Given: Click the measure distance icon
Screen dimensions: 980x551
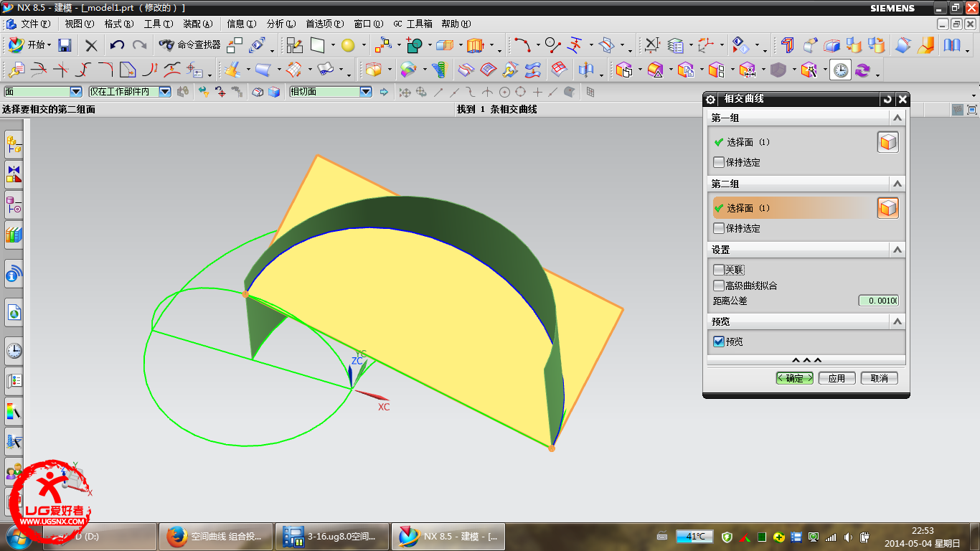Looking at the screenshot, I should click(651, 45).
